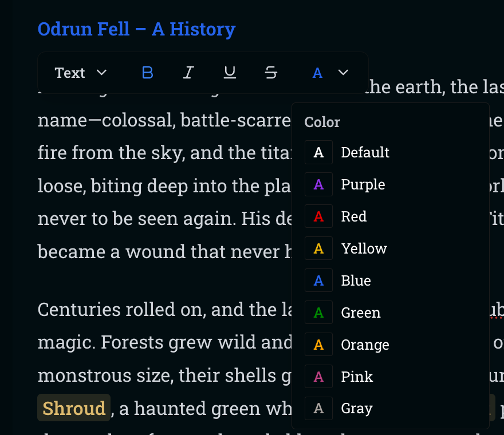Click the red A color swatch
The height and width of the screenshot is (435, 504).
[319, 216]
